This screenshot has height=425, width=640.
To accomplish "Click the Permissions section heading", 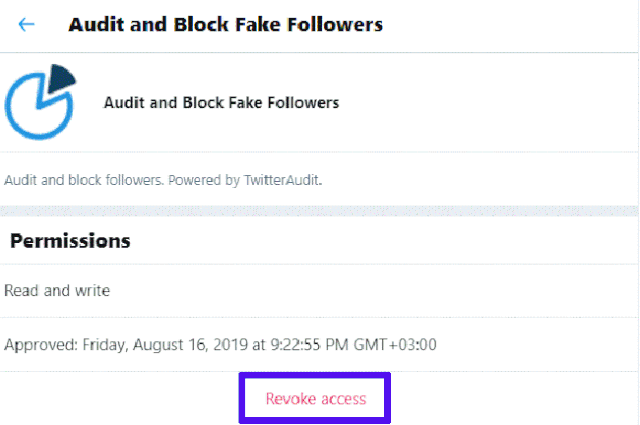I will [x=70, y=241].
